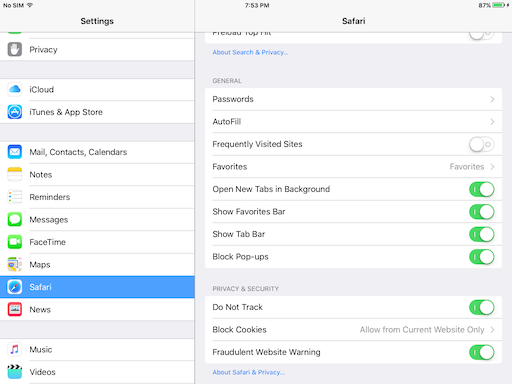This screenshot has height=384, width=512.
Task: Open About Safari & Privacy link
Action: tap(249, 372)
